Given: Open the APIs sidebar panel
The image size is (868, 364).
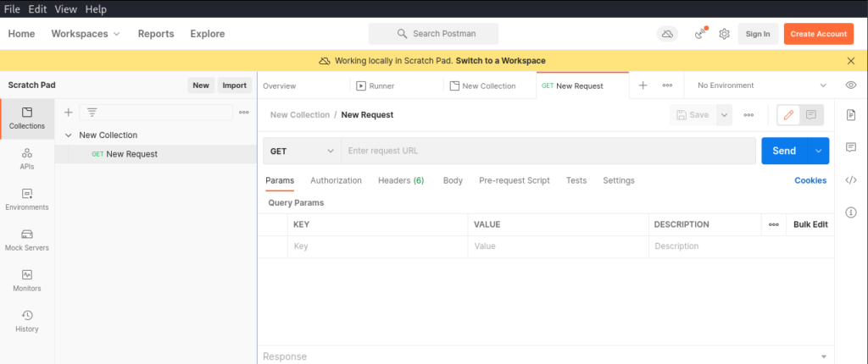Looking at the screenshot, I should (27, 159).
